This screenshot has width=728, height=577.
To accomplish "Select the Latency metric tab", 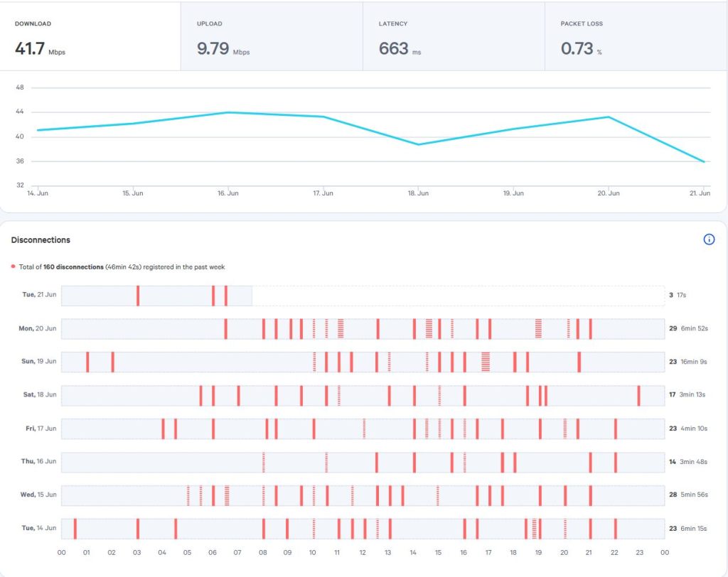I will [454, 37].
